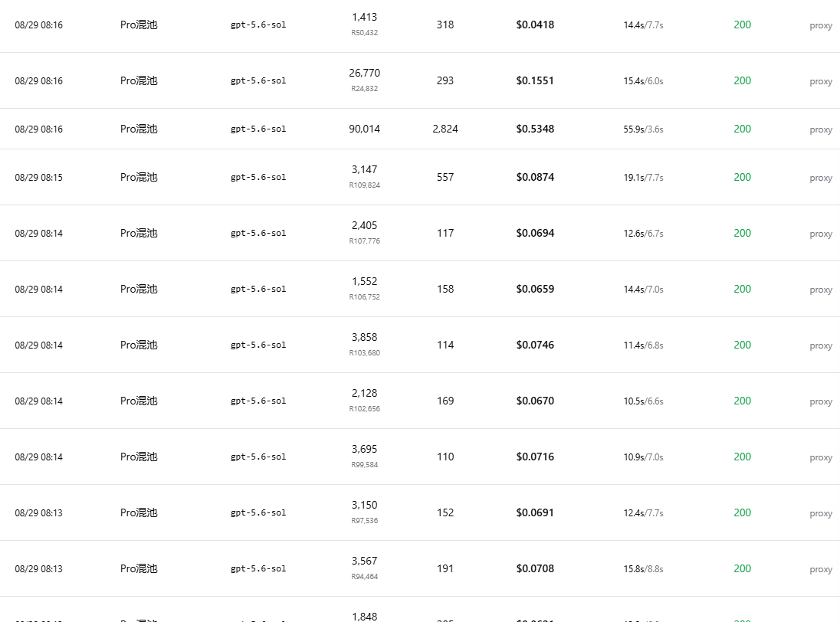The image size is (840, 622).
Task: Click the R109,824 cached token label
Action: pyautogui.click(x=364, y=185)
